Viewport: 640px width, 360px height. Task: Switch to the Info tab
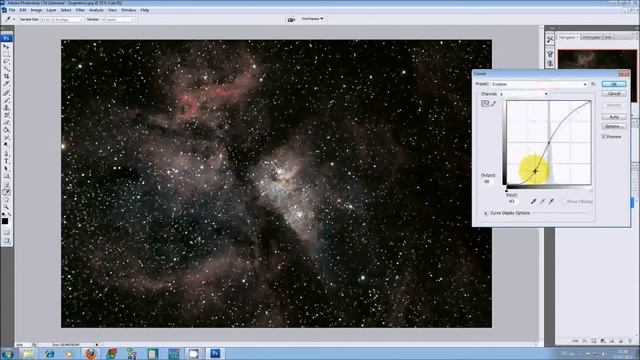point(608,37)
